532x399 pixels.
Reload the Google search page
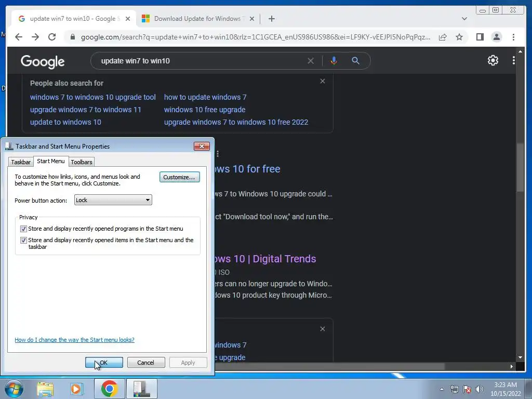52,37
